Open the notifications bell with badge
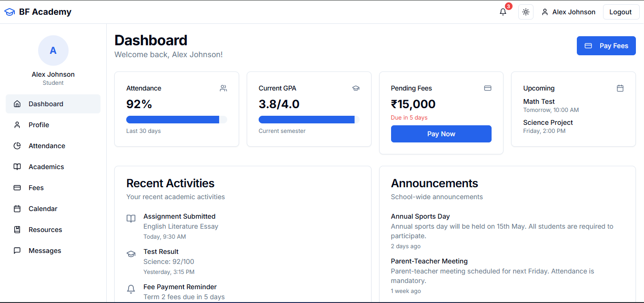The image size is (644, 303). click(503, 12)
